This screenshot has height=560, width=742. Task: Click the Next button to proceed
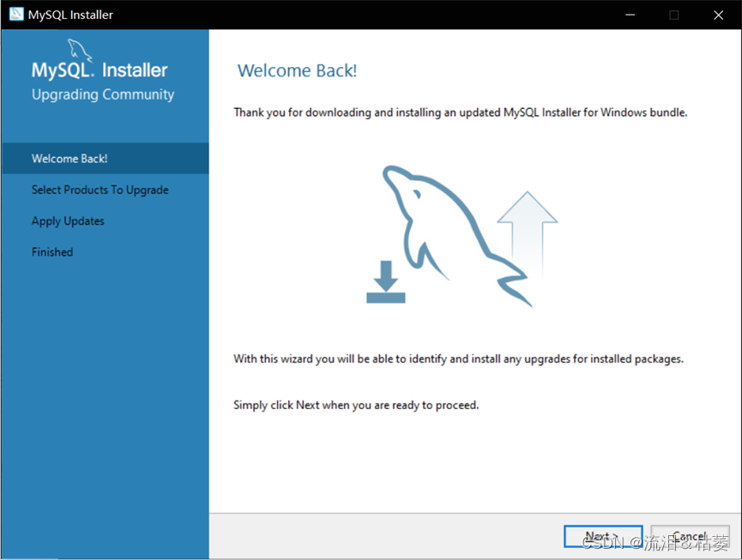point(603,536)
